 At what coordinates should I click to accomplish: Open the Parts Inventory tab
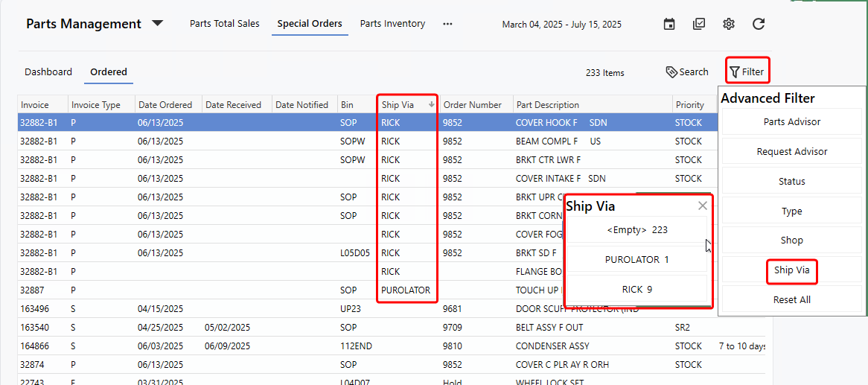392,24
